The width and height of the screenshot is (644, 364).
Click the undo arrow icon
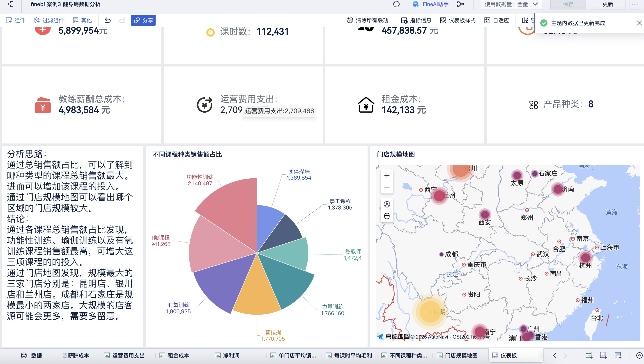pos(108,20)
